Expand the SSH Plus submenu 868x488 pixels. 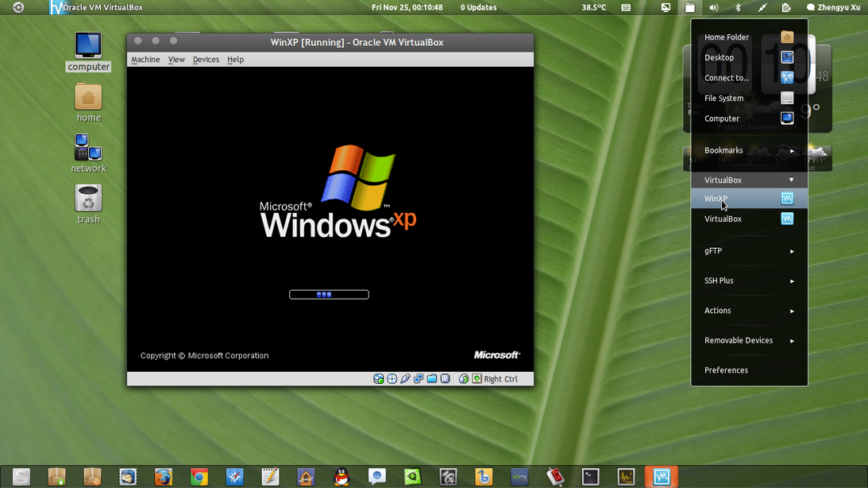(x=749, y=281)
